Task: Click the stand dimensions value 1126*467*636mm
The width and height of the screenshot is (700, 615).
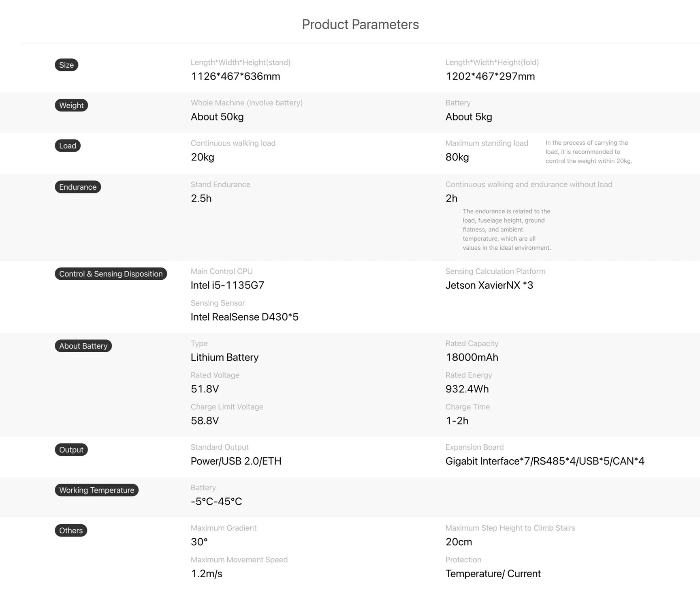Action: [235, 77]
